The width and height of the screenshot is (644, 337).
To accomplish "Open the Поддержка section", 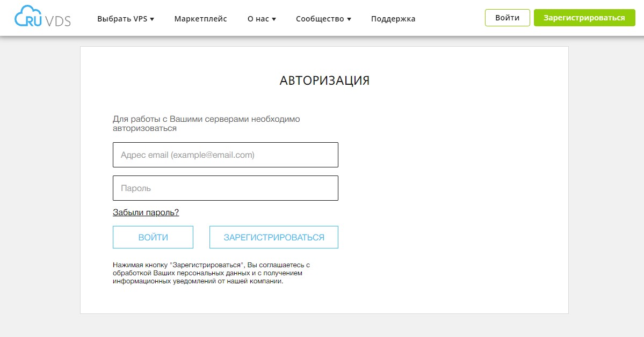I will point(392,18).
